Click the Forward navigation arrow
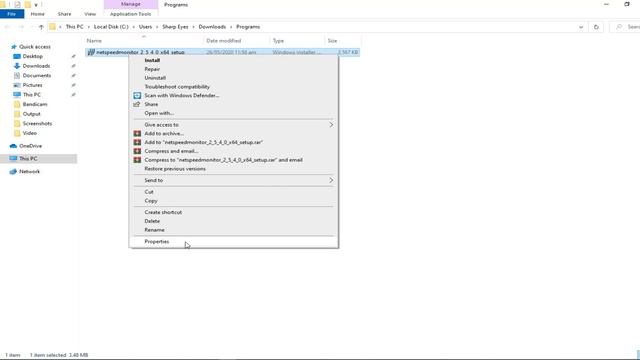Viewport: 640px width, 360px height. [x=21, y=27]
